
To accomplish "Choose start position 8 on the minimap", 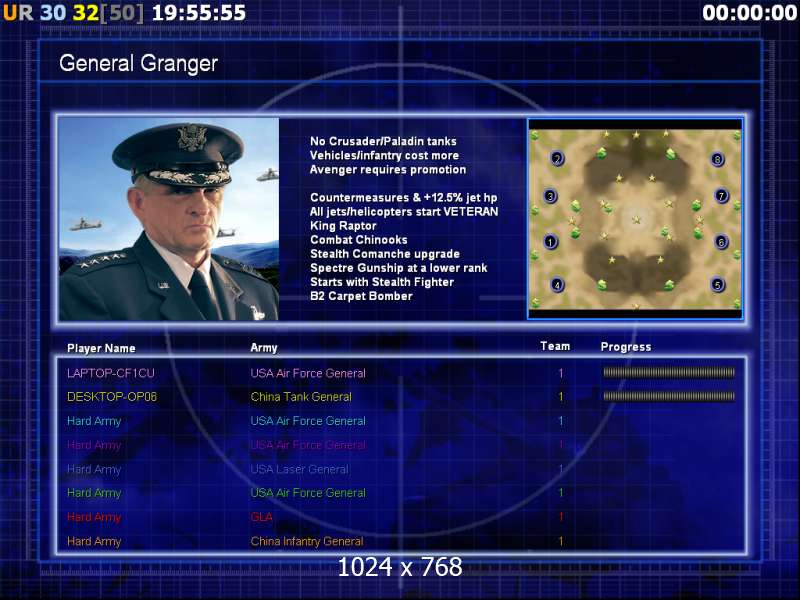I will 718,159.
